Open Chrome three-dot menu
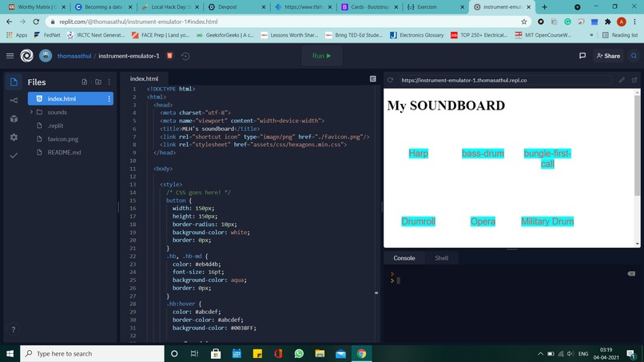Screen dimensions: 644x362 pos(634,22)
